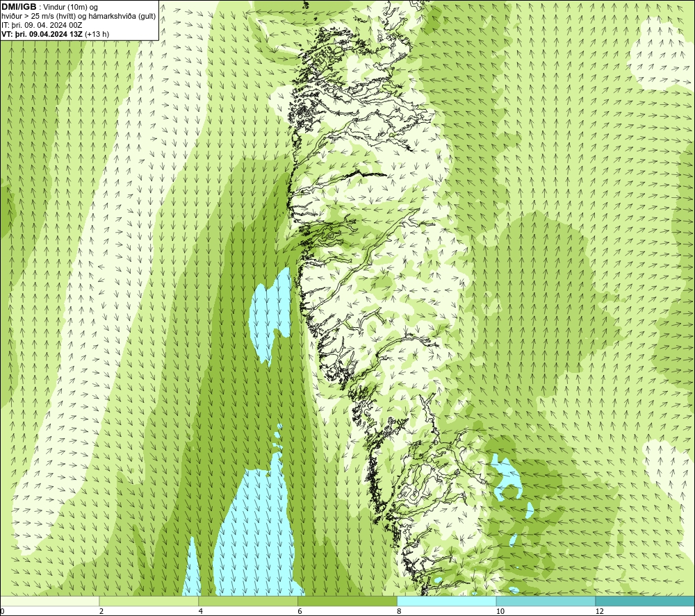Click the "IT: þri. 09. 04. 2024 00Z" line

(x=42, y=25)
